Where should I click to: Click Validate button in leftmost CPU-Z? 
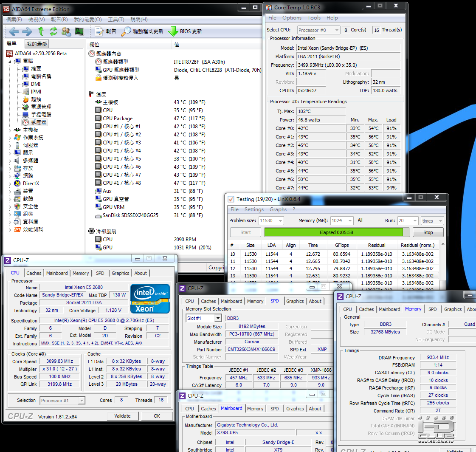point(123,416)
